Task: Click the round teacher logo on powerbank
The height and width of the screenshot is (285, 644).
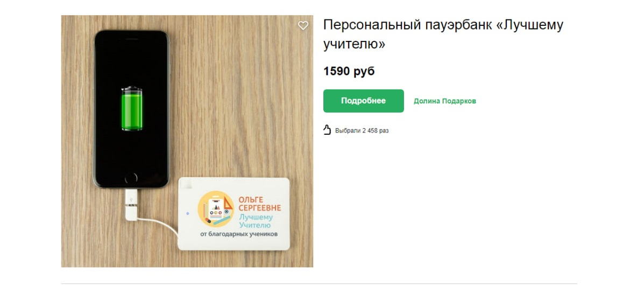Action: pos(216,210)
